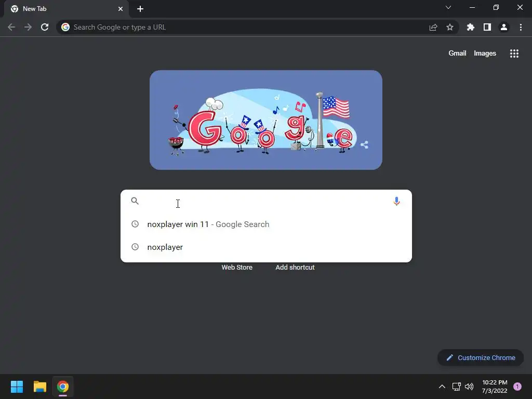
Task: Toggle the side panel icon
Action: pyautogui.click(x=487, y=27)
